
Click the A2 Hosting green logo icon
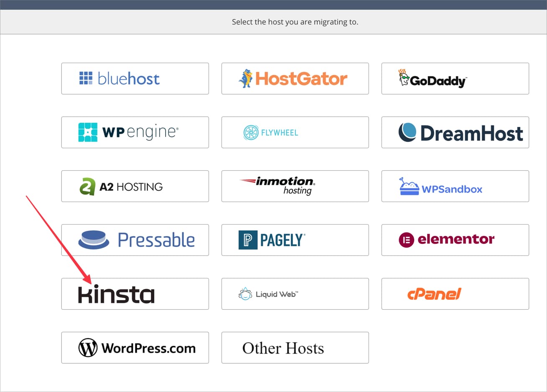click(x=87, y=187)
